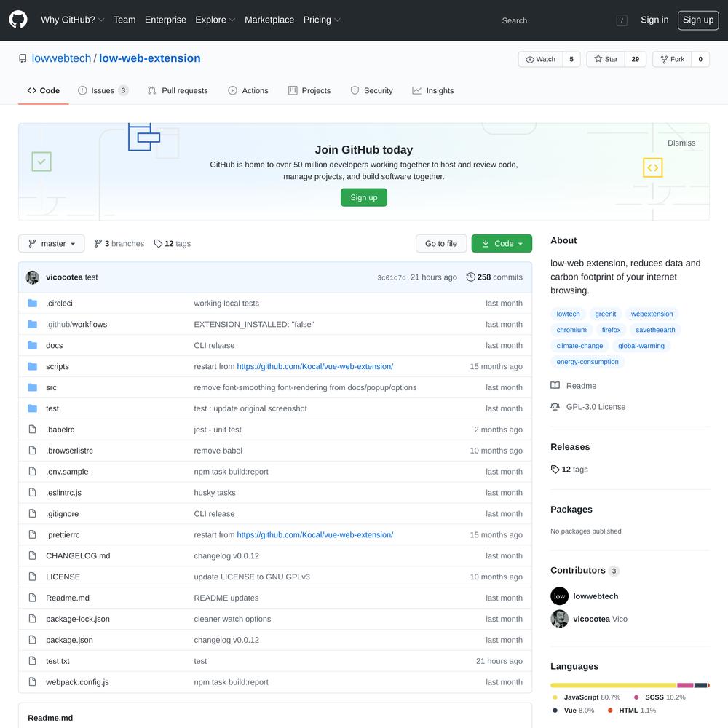Screen dimensions: 728x728
Task: Expand the Pricing dropdown menu
Action: tap(322, 20)
